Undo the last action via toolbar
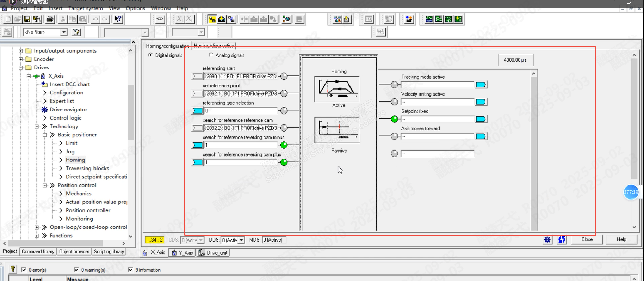Screen dimensions: 644x281 tap(95, 19)
